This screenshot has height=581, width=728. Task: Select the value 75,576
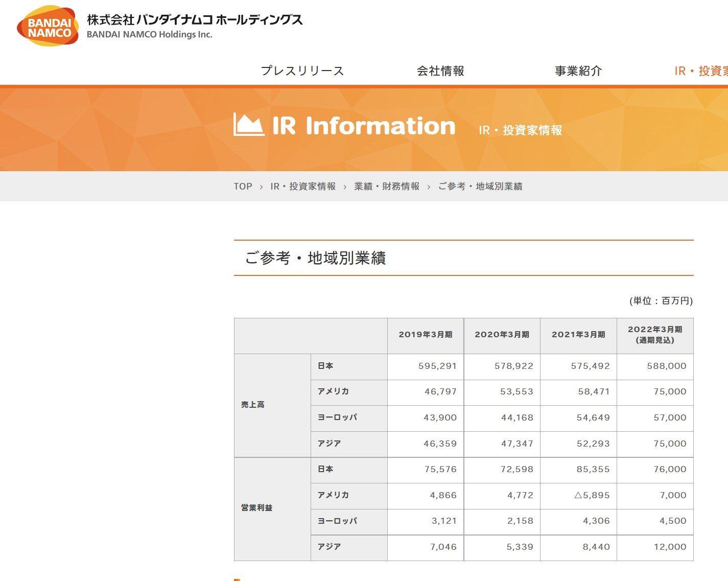pos(440,470)
